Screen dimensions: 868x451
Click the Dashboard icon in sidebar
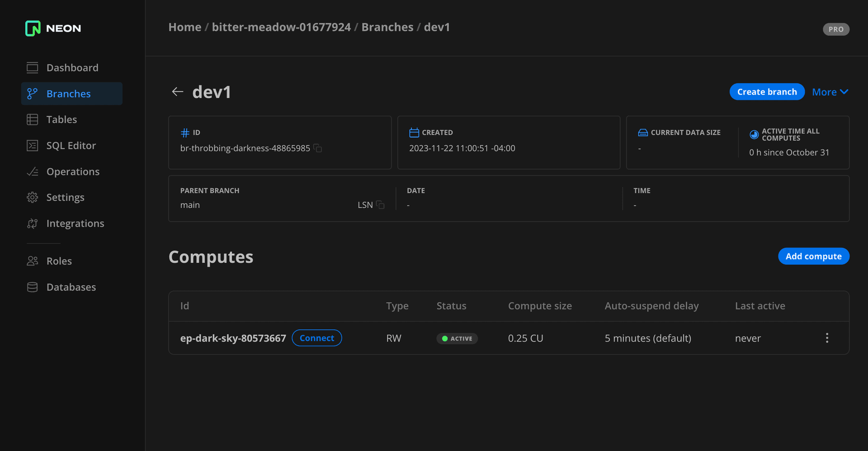click(33, 68)
